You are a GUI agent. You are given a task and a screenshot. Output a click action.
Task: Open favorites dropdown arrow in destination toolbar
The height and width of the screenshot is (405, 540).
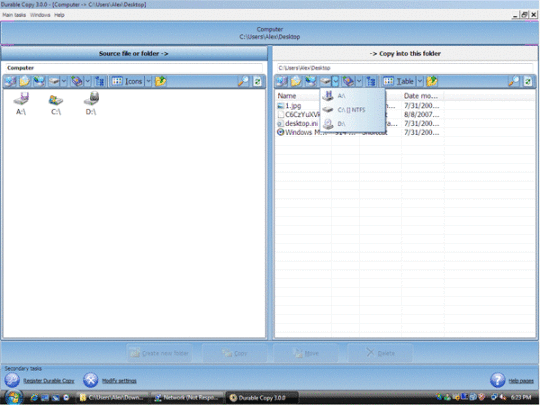point(359,81)
